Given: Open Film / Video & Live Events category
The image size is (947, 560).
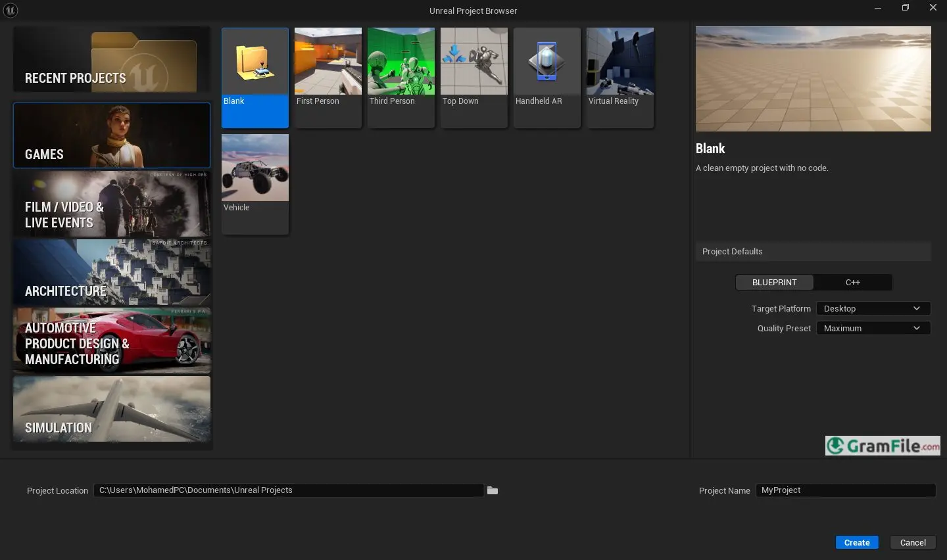Looking at the screenshot, I should pos(112,204).
